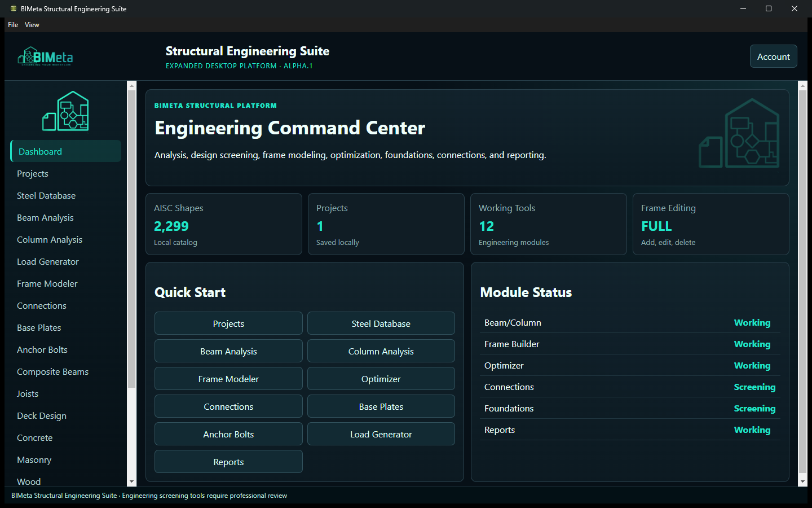812x508 pixels.
Task: Launch Column Analysis from Quick Start
Action: 381,351
